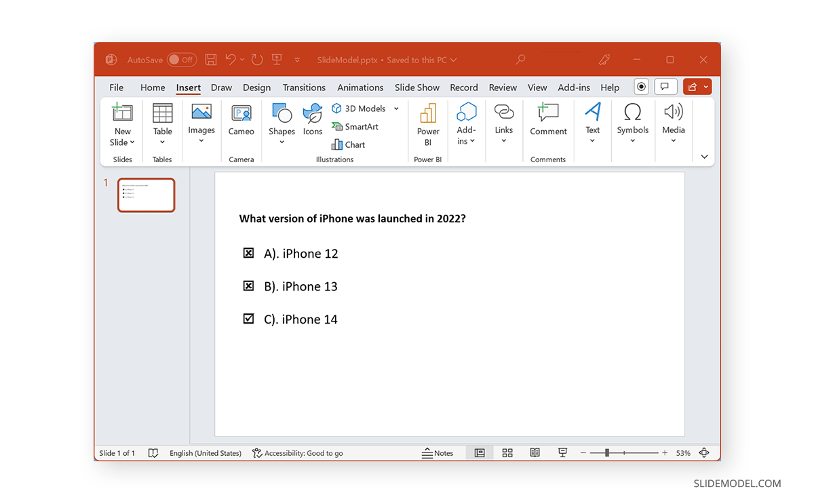Image resolution: width=814 pixels, height=504 pixels.
Task: Start presentation from beginning icon
Action: point(277,60)
